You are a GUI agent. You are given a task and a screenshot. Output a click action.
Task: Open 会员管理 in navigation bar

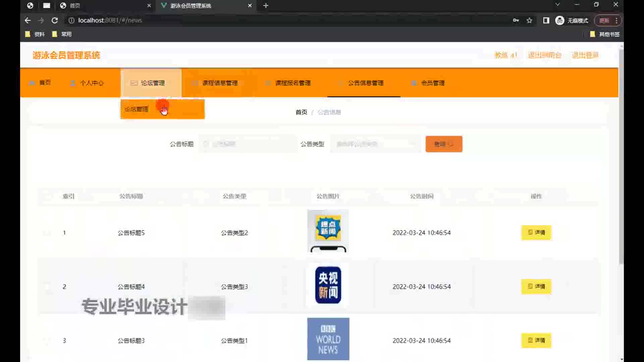432,83
